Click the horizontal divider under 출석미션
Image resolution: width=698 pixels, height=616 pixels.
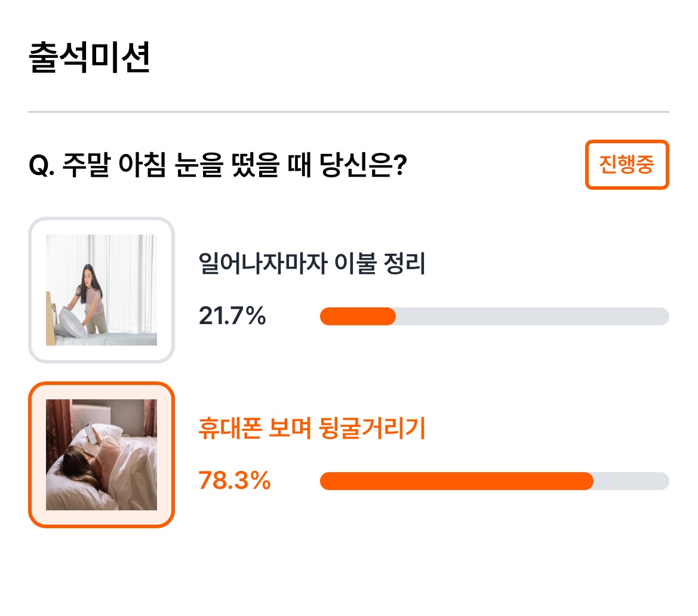349,112
